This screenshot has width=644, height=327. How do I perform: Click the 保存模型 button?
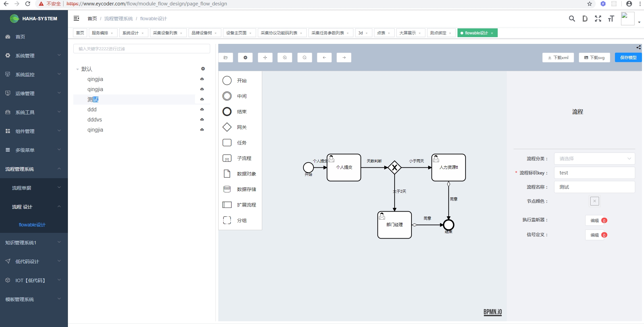point(628,58)
